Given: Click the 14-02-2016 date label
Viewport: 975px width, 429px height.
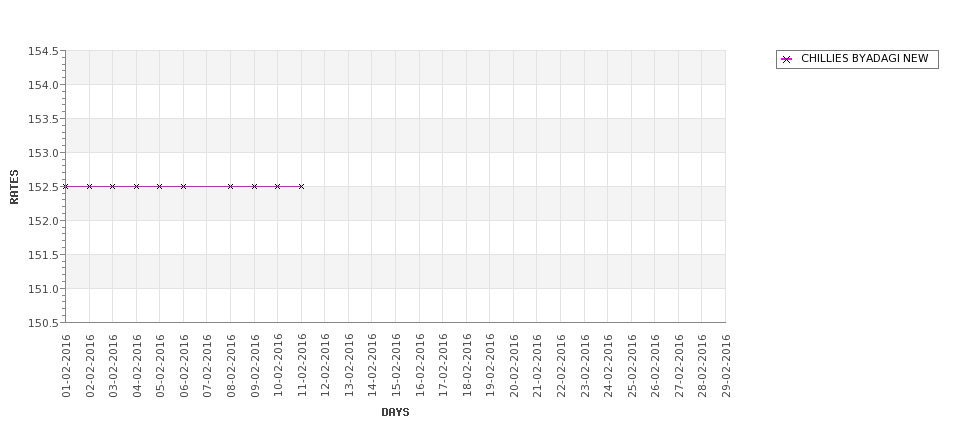Looking at the screenshot, I should pos(372,366).
